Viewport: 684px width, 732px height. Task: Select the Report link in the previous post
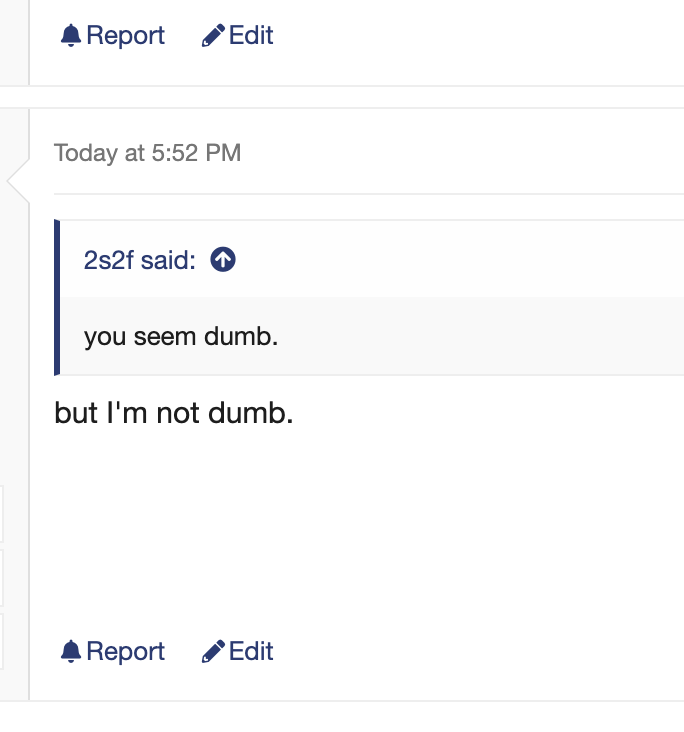click(113, 35)
